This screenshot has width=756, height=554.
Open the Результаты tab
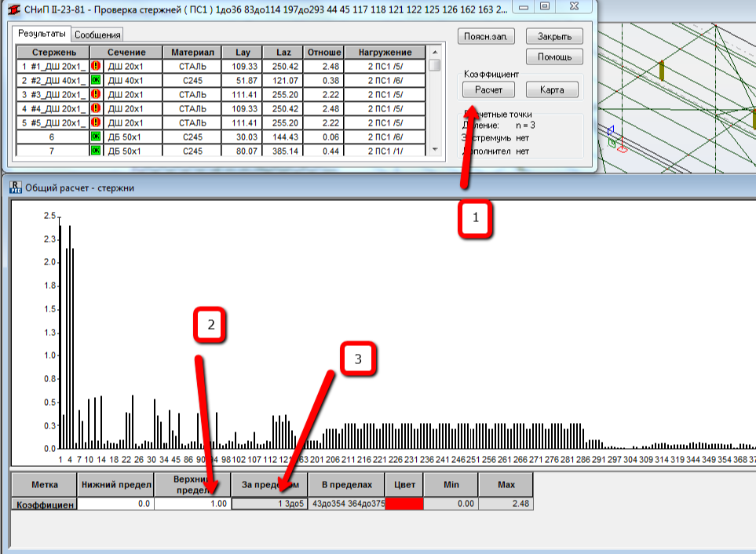pos(41,35)
